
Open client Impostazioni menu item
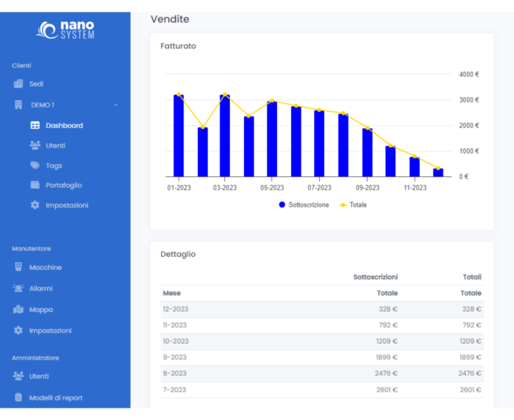click(66, 205)
